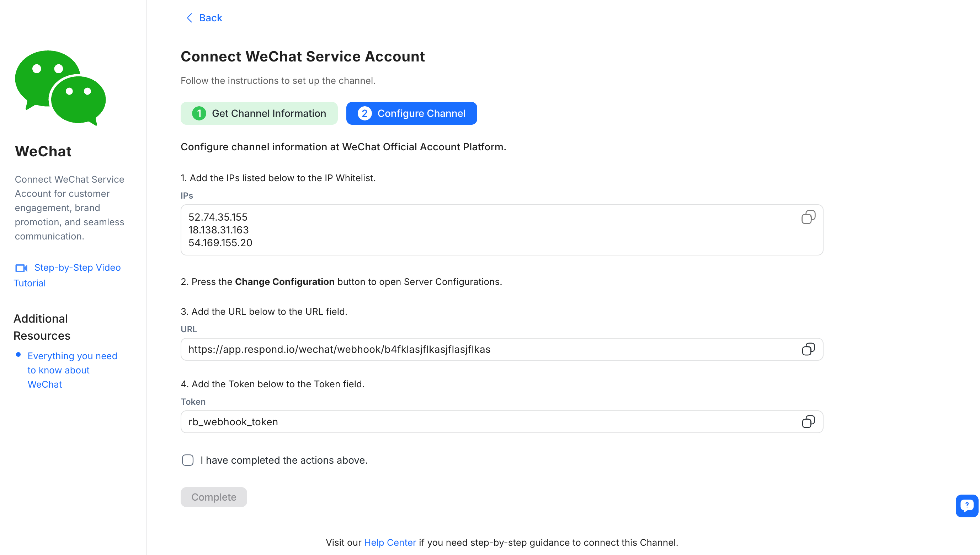980x555 pixels.
Task: Check 'I have completed the actions above'
Action: (x=188, y=460)
